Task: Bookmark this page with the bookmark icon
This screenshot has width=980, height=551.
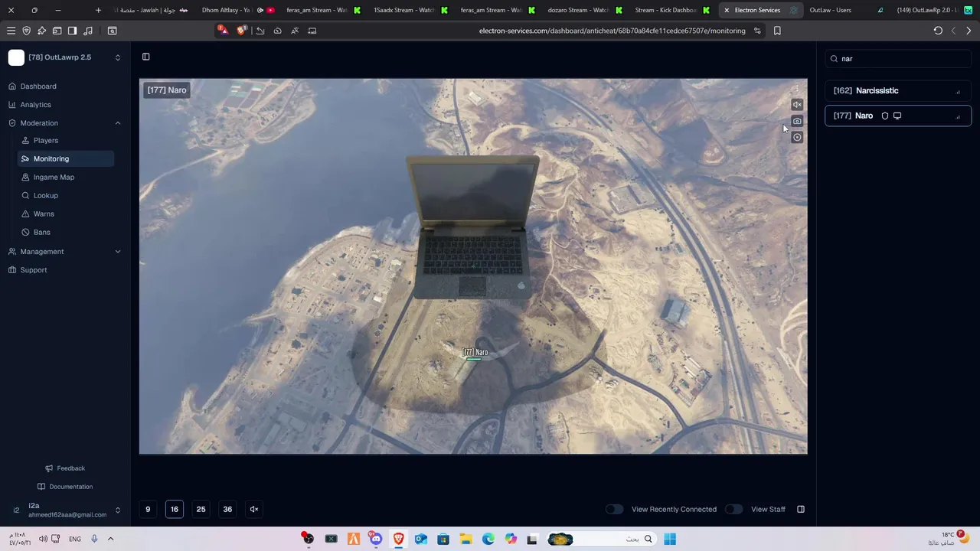Action: 777,31
